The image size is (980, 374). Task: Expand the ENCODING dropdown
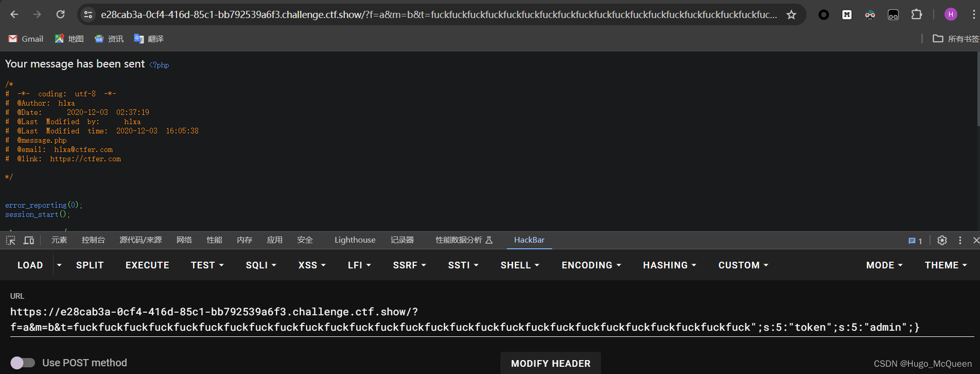point(591,265)
